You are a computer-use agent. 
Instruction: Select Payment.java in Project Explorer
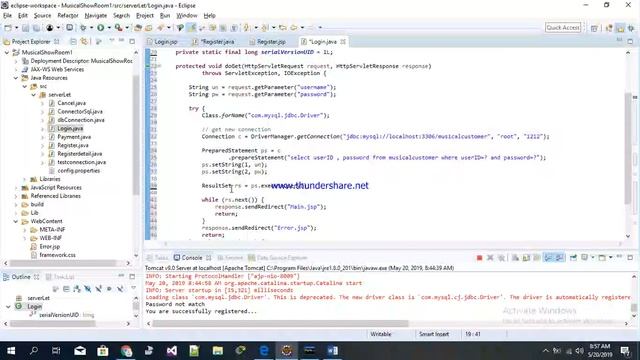74,137
